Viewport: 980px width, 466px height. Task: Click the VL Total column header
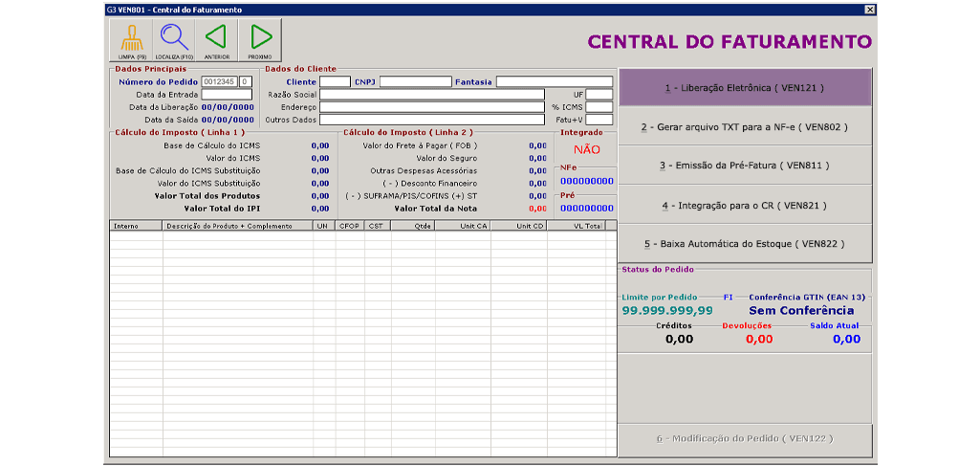576,226
